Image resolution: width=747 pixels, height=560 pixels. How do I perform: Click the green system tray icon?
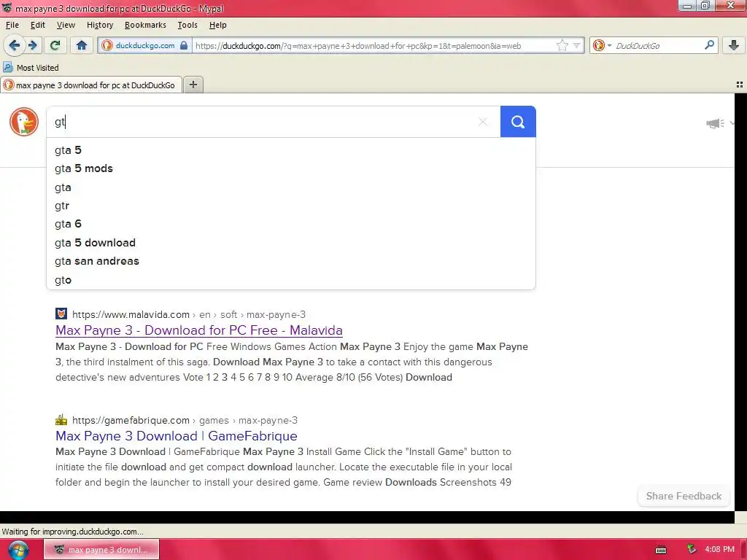[x=692, y=549]
